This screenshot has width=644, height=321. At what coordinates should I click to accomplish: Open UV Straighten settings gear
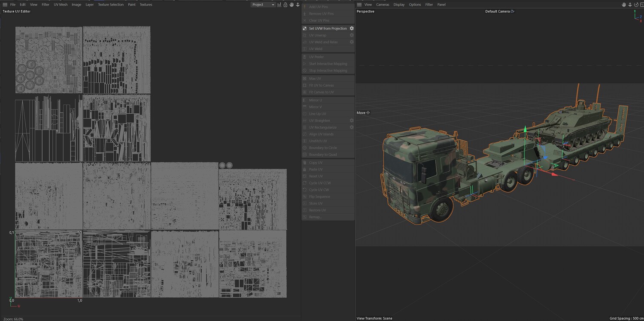pyautogui.click(x=352, y=121)
